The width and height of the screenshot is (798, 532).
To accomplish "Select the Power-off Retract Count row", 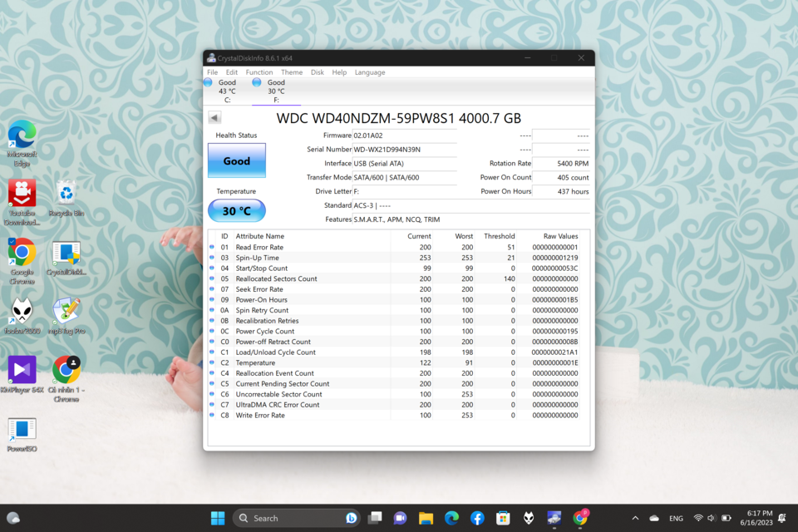I will (x=395, y=342).
